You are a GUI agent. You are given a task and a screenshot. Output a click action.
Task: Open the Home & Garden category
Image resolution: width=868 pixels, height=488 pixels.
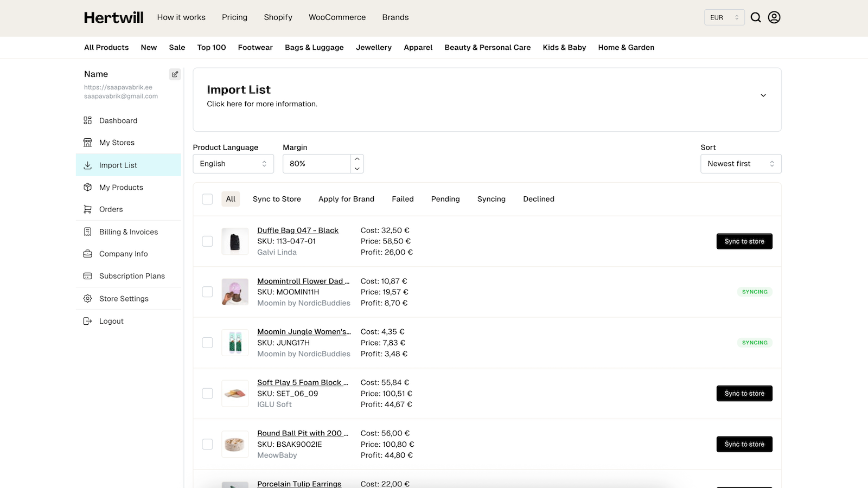[626, 48]
